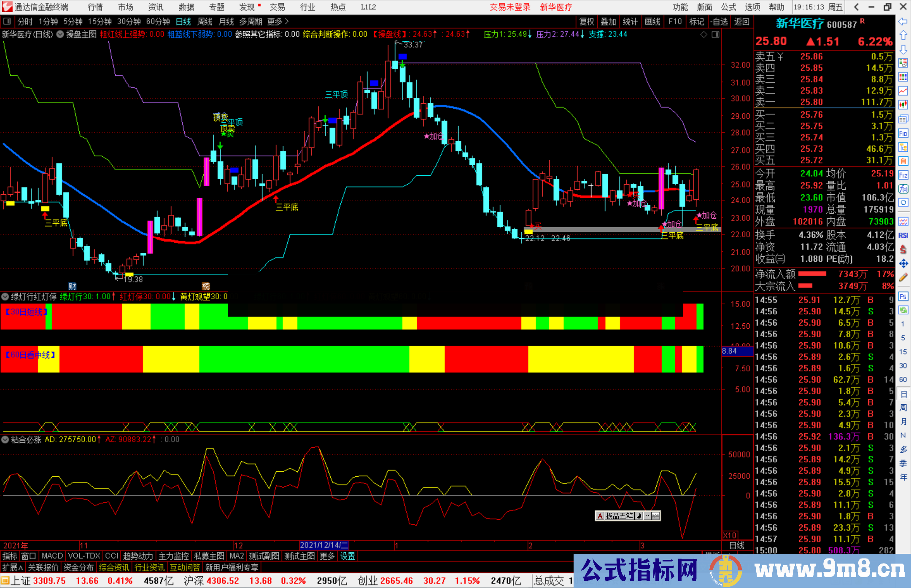Toggle 复权 price adjustment in the toolbar

[586, 21]
